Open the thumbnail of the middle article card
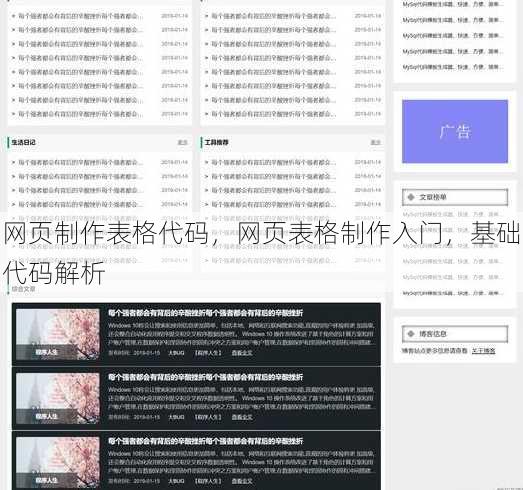The width and height of the screenshot is (523, 490). click(x=58, y=398)
